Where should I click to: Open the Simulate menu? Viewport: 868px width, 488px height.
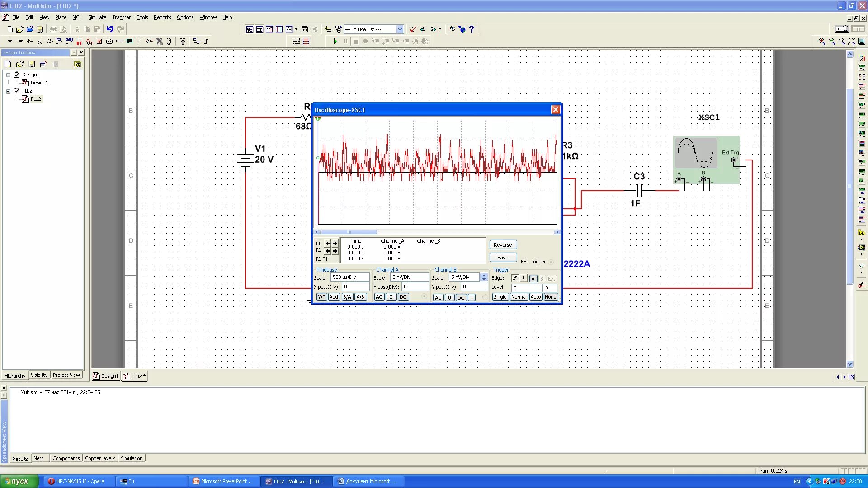coord(97,17)
